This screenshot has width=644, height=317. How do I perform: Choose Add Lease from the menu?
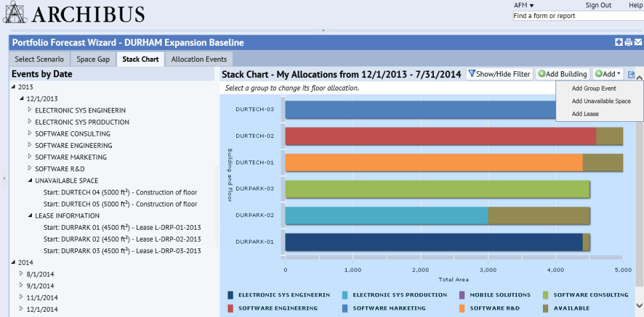pyautogui.click(x=585, y=114)
